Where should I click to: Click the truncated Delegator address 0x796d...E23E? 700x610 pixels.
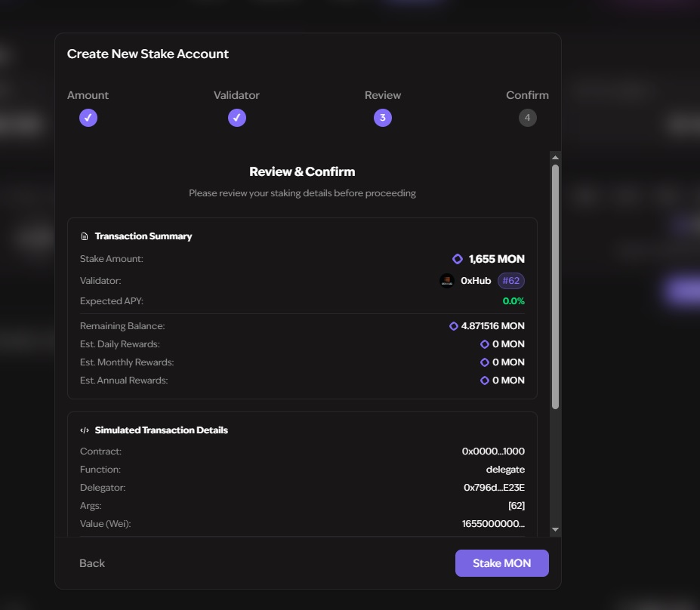[494, 488]
